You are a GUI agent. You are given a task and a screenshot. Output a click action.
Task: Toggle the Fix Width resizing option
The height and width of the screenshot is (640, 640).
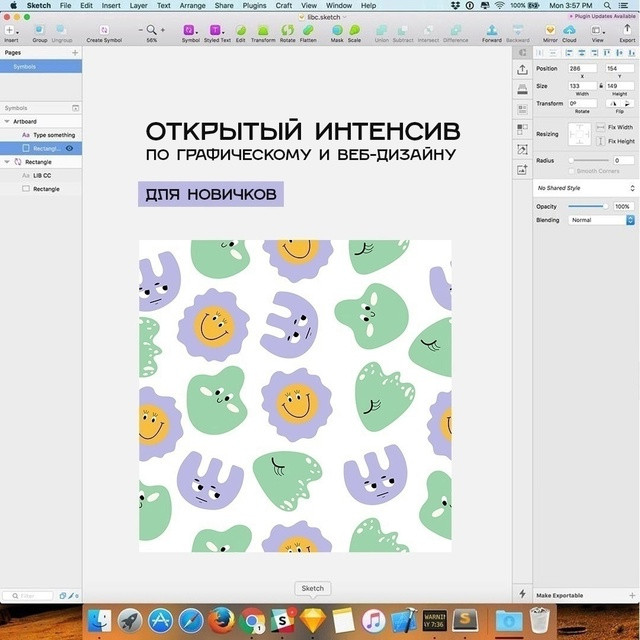[x=602, y=128]
